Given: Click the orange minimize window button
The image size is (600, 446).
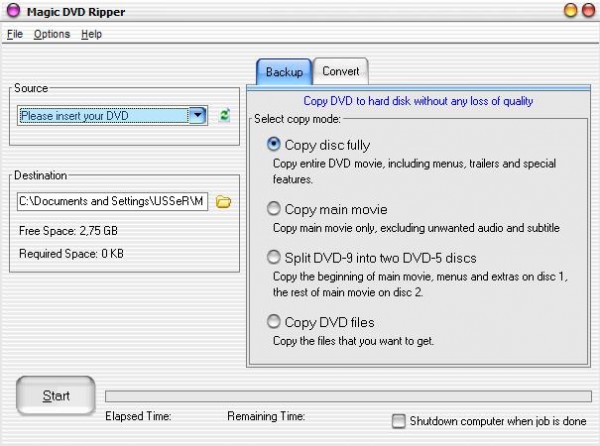Looking at the screenshot, I should tap(571, 10).
